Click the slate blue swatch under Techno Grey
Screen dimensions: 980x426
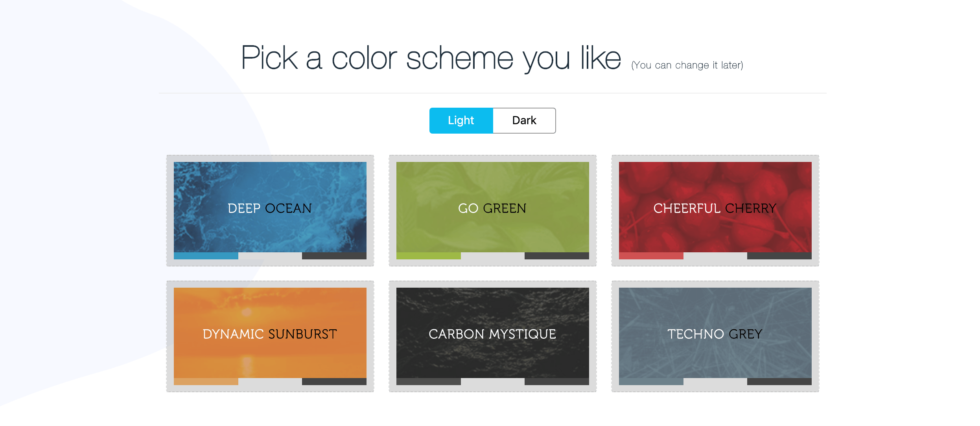pyautogui.click(x=651, y=382)
